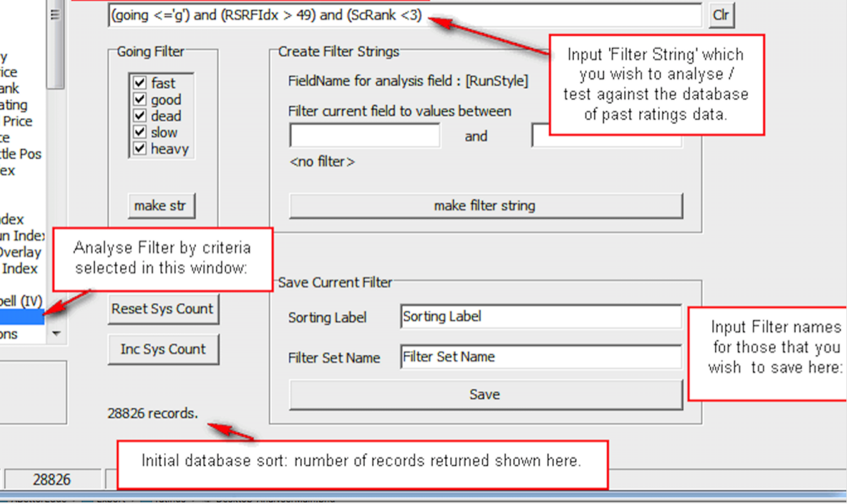
Task: Click the Clr button beside filter string
Action: coord(721,15)
